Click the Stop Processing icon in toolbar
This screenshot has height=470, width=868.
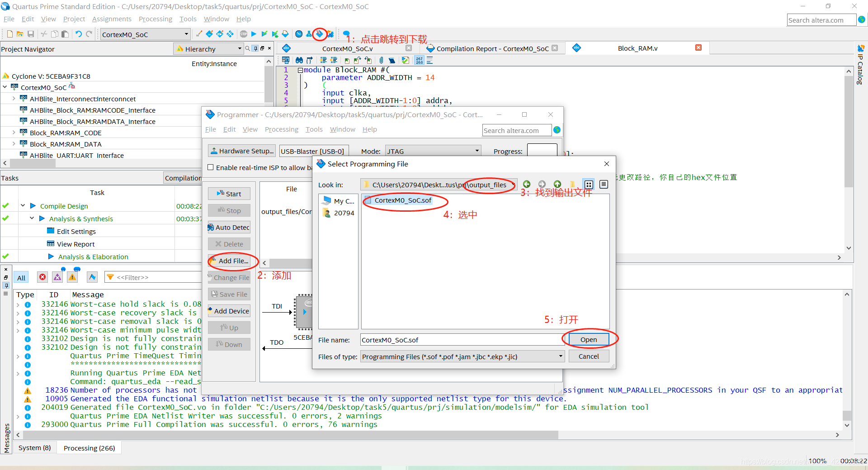(x=244, y=34)
